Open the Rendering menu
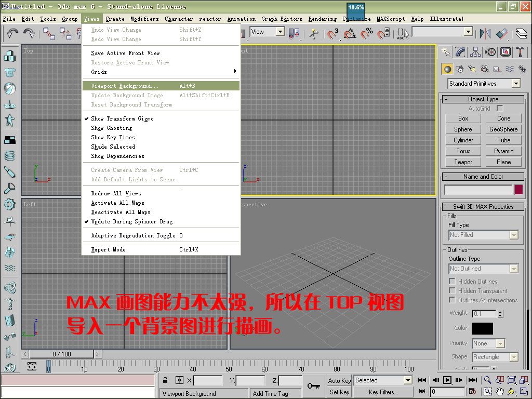The height and width of the screenshot is (399, 532). coord(322,19)
